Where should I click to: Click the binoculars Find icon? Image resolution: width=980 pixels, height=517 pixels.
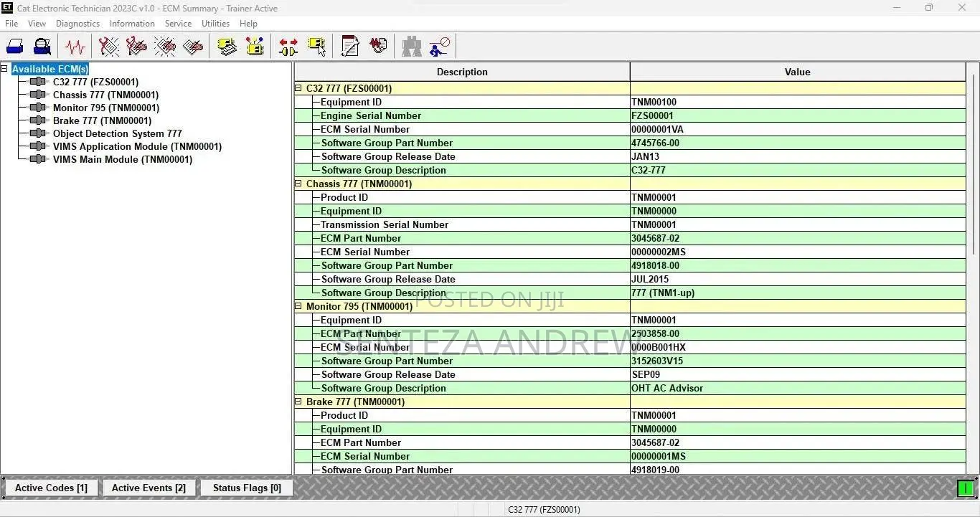pos(412,47)
